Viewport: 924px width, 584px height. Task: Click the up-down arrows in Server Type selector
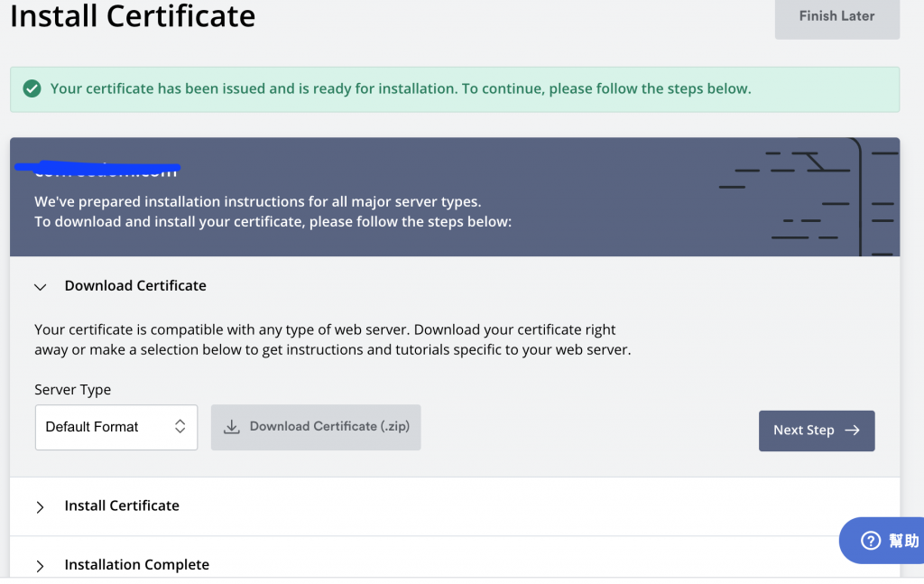click(x=180, y=427)
